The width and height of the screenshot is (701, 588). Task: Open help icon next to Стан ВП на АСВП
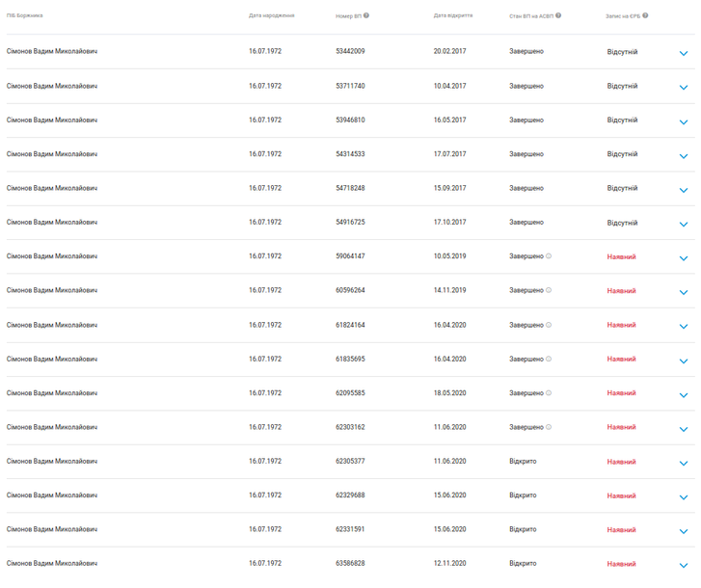pos(558,15)
